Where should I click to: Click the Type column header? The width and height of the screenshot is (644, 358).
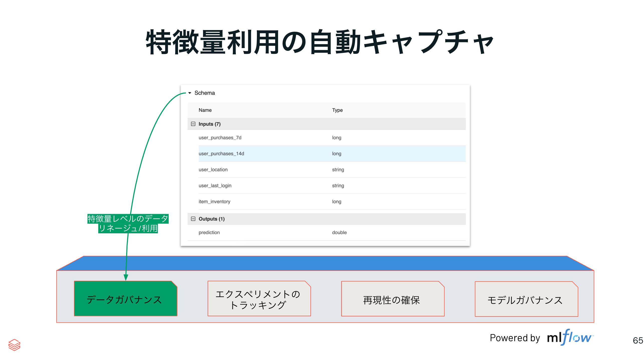point(337,110)
